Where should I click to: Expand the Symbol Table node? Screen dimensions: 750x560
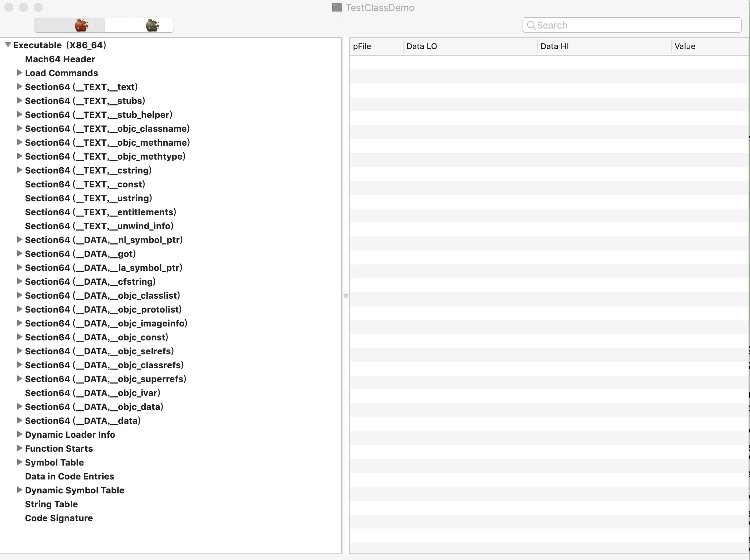coord(20,462)
